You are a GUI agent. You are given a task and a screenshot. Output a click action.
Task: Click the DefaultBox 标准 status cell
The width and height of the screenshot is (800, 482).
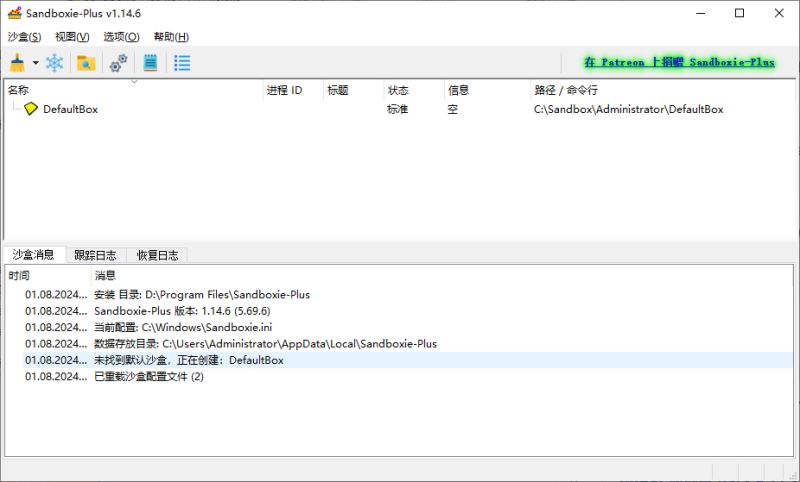(x=397, y=109)
